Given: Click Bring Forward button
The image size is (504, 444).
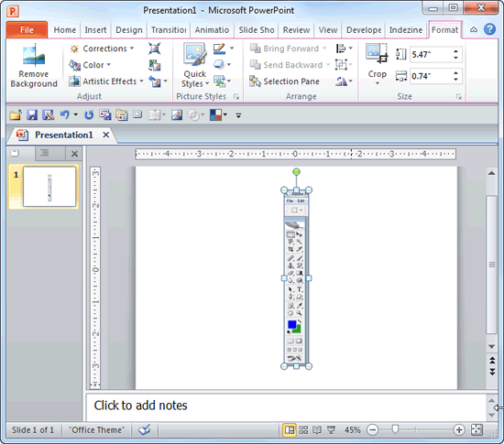Looking at the screenshot, I should click(x=289, y=49).
